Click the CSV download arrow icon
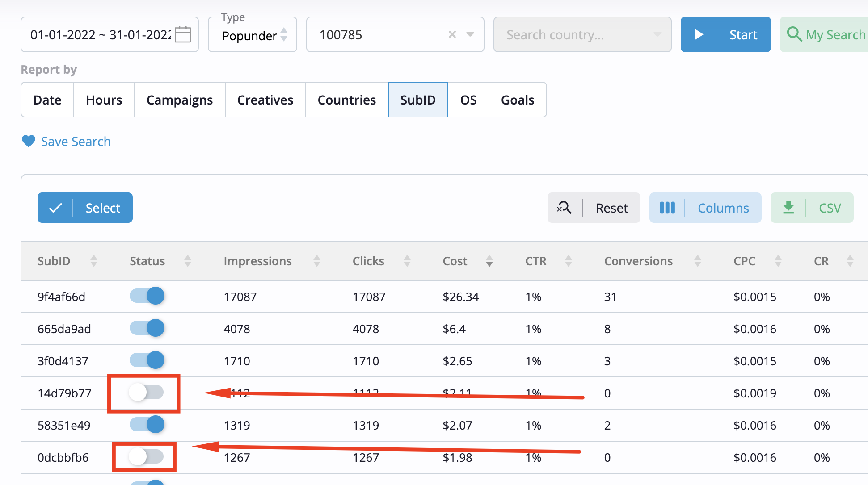 [788, 207]
